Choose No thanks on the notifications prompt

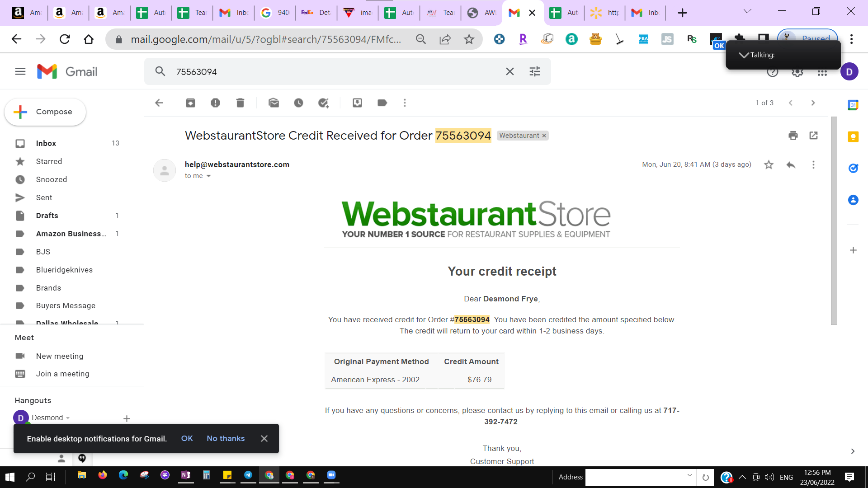(226, 439)
